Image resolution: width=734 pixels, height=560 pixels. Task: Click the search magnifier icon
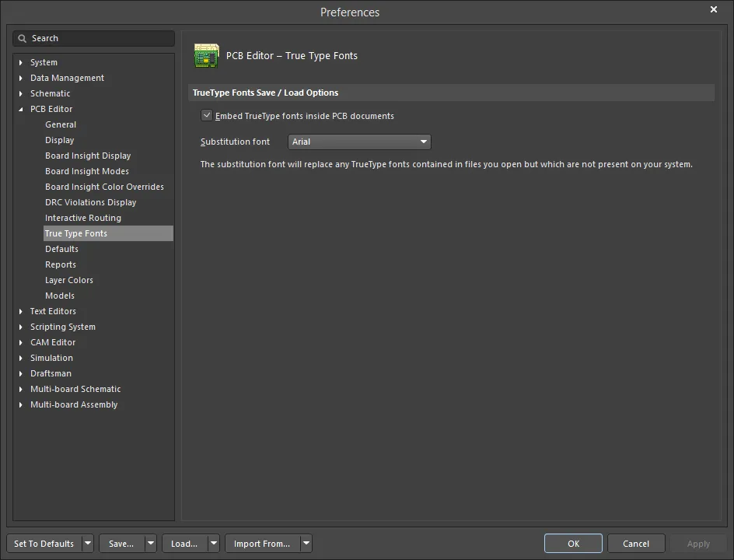[22, 38]
